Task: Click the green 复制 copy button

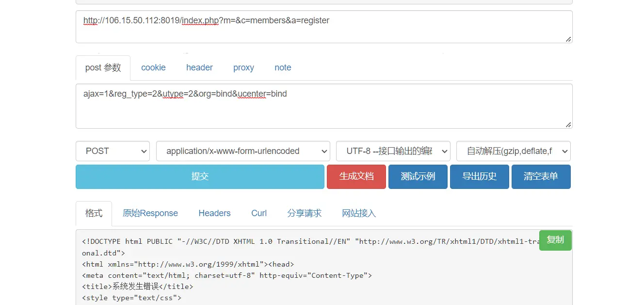Action: (555, 240)
